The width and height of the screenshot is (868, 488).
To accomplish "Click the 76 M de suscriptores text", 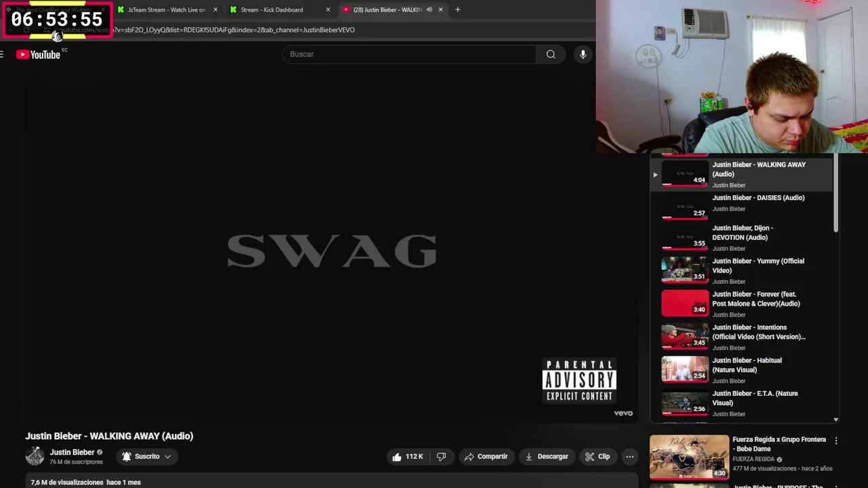I will click(x=76, y=462).
